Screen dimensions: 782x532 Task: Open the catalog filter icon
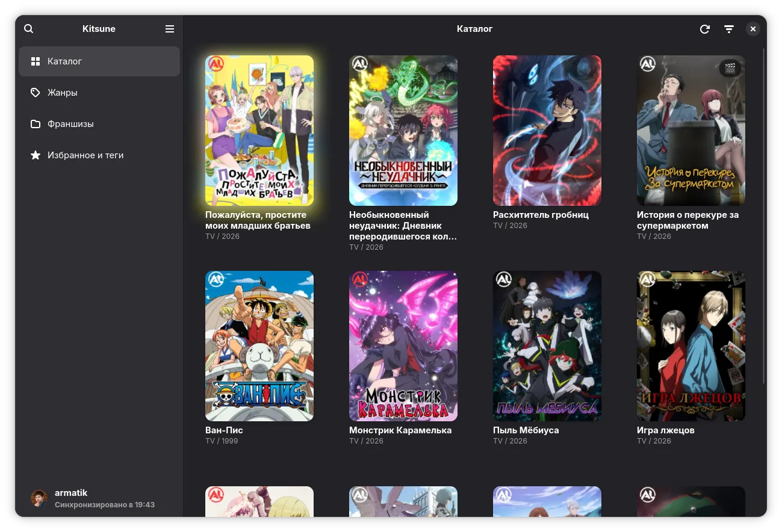coord(729,29)
